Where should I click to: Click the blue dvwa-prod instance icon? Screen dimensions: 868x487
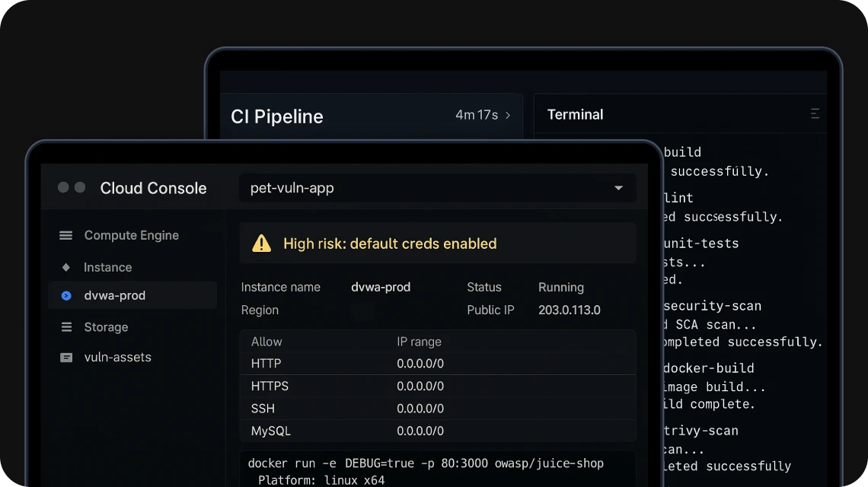[x=66, y=296]
